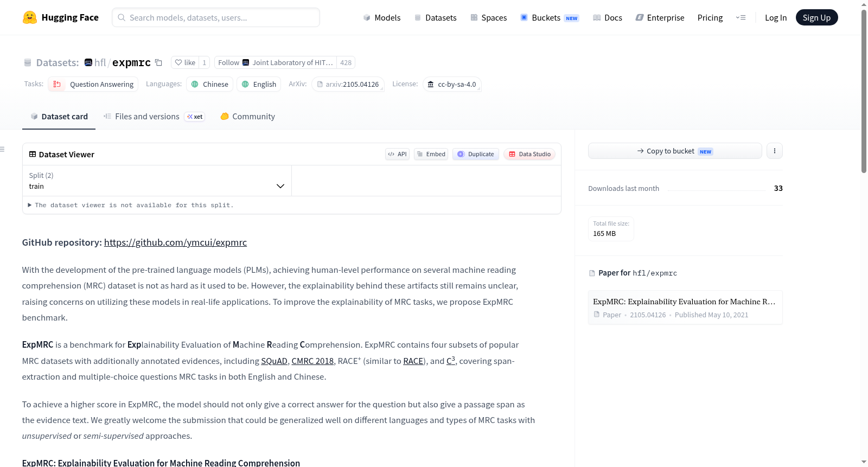Click the follower count 428
Viewport: 868px width, 467px height.
[x=346, y=62]
